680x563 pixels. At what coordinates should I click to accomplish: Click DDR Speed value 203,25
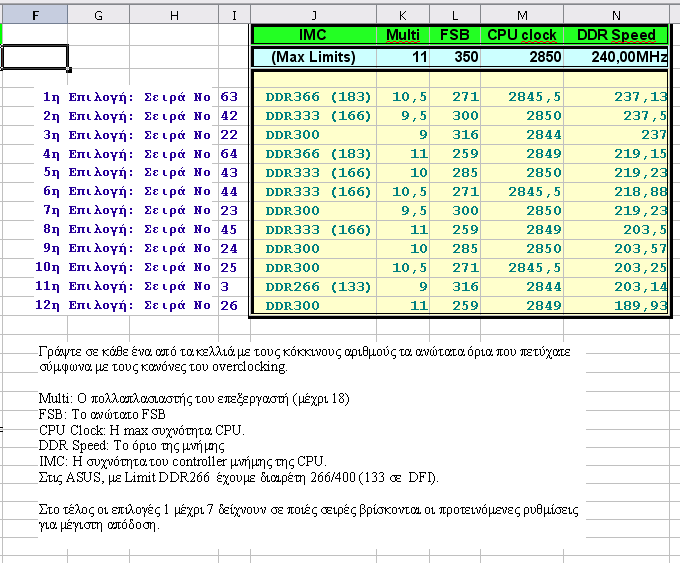click(640, 268)
